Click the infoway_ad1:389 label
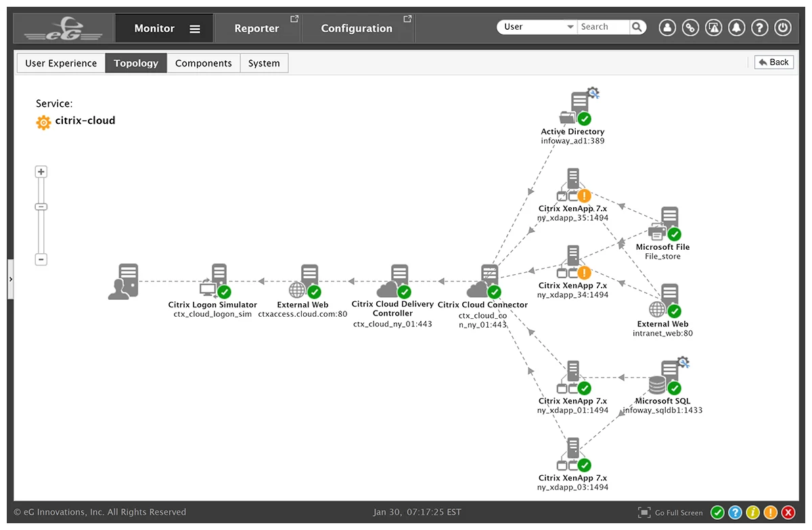 [572, 141]
